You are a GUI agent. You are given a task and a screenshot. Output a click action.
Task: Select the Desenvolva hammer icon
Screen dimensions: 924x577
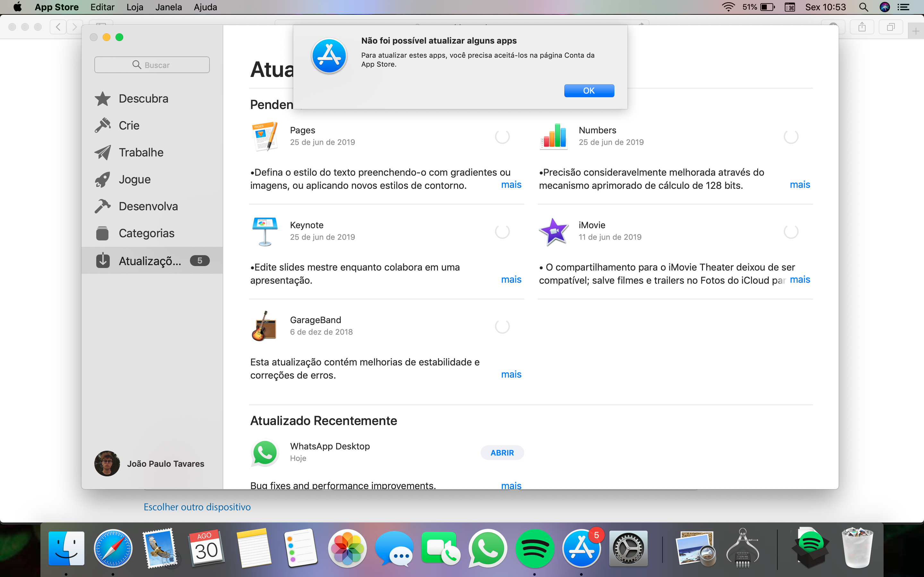[103, 206]
